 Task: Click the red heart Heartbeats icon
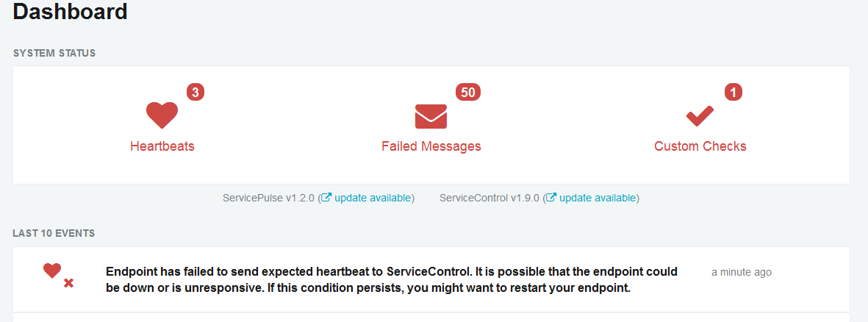[x=162, y=115]
